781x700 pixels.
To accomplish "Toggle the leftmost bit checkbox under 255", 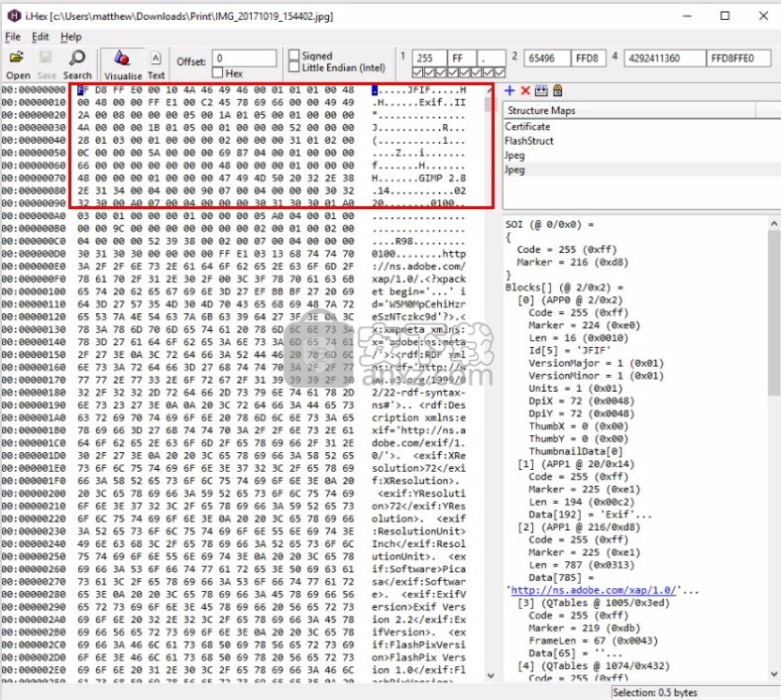I will pyautogui.click(x=418, y=72).
